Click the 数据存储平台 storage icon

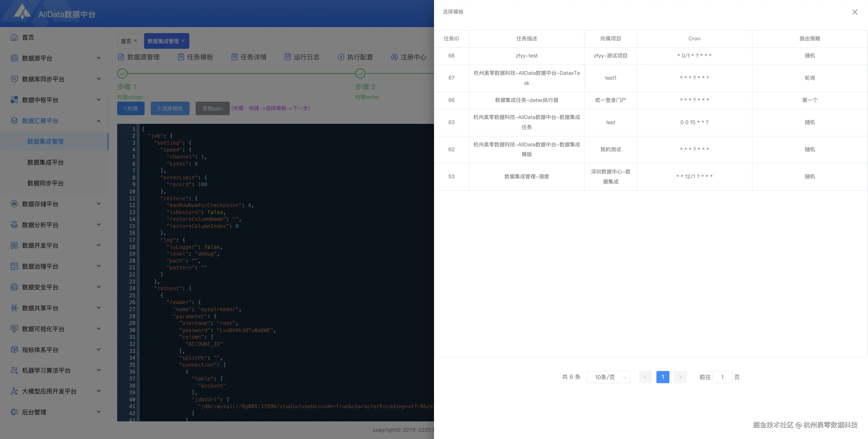click(x=14, y=204)
